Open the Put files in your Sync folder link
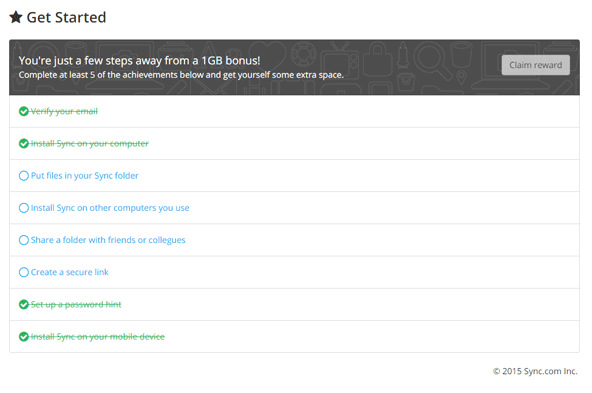 click(85, 176)
